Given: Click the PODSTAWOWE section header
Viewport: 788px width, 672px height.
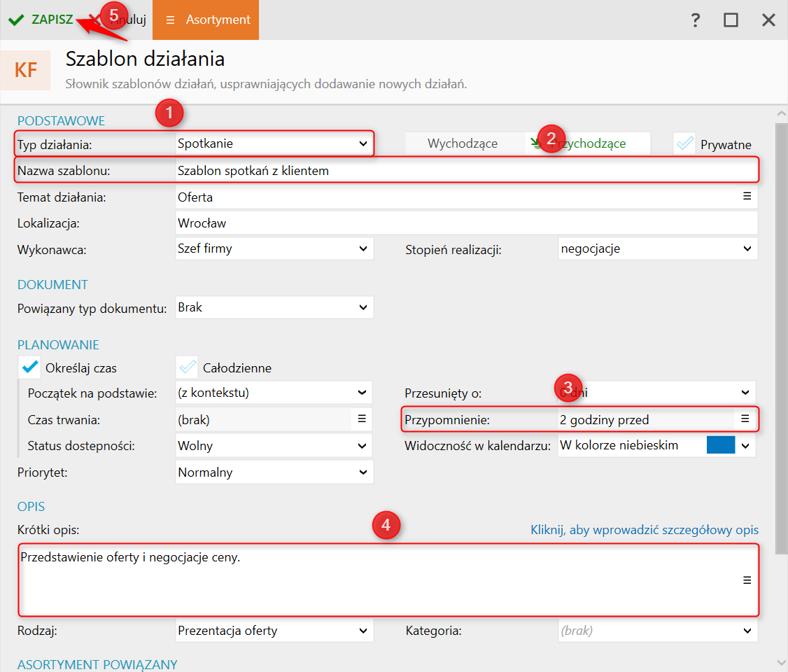Looking at the screenshot, I should [x=62, y=120].
